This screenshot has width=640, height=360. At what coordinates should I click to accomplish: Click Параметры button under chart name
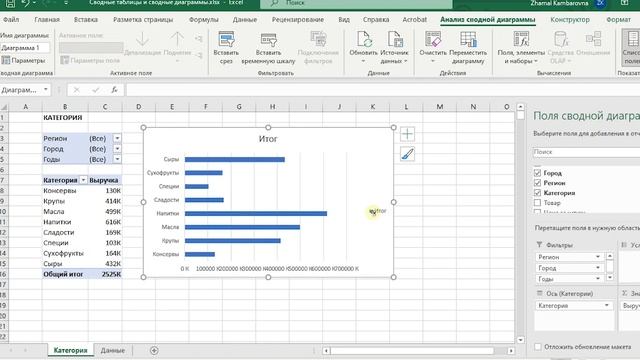[23, 60]
